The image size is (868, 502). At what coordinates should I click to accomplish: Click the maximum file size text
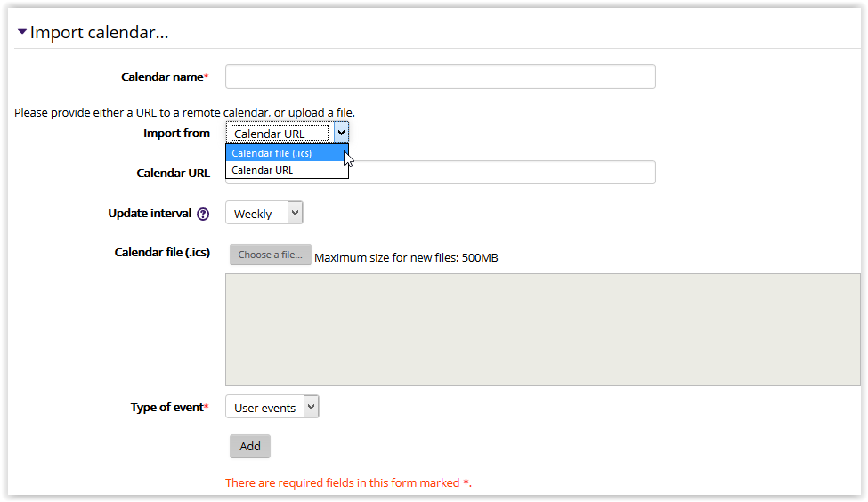406,258
